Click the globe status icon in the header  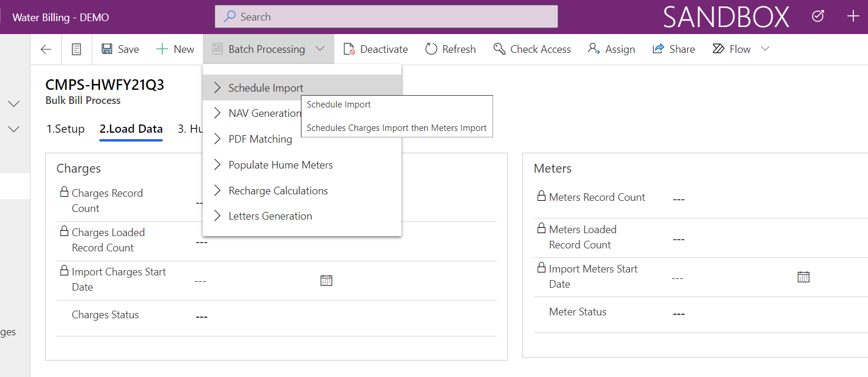[x=817, y=16]
